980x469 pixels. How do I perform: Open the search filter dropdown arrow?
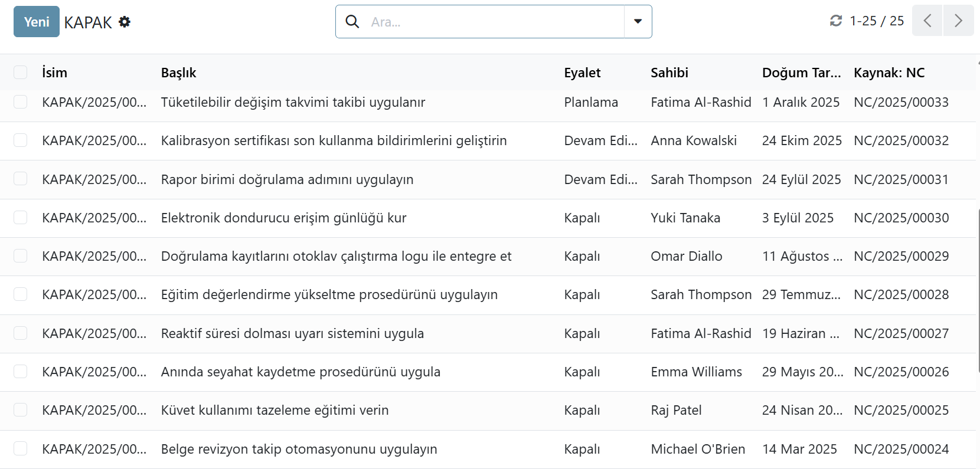coord(638,22)
